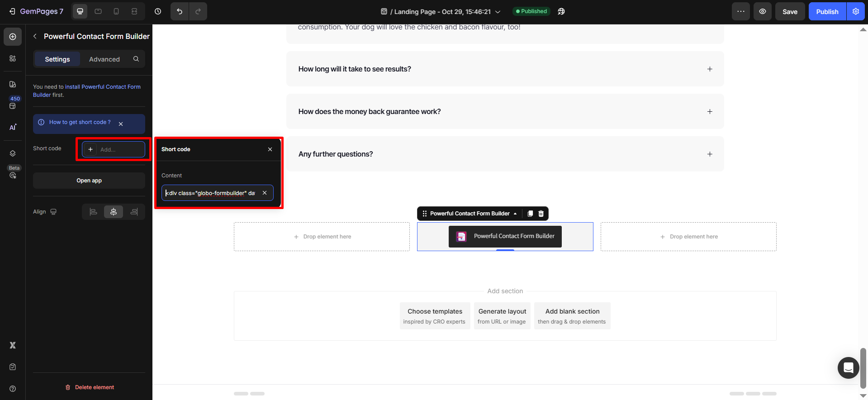
Task: Click the Open app button
Action: tap(89, 181)
